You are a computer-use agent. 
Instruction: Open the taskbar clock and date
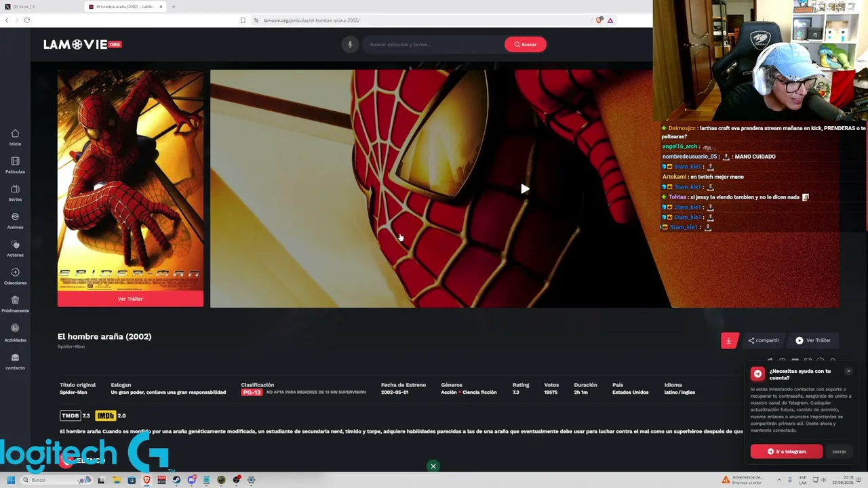click(842, 480)
